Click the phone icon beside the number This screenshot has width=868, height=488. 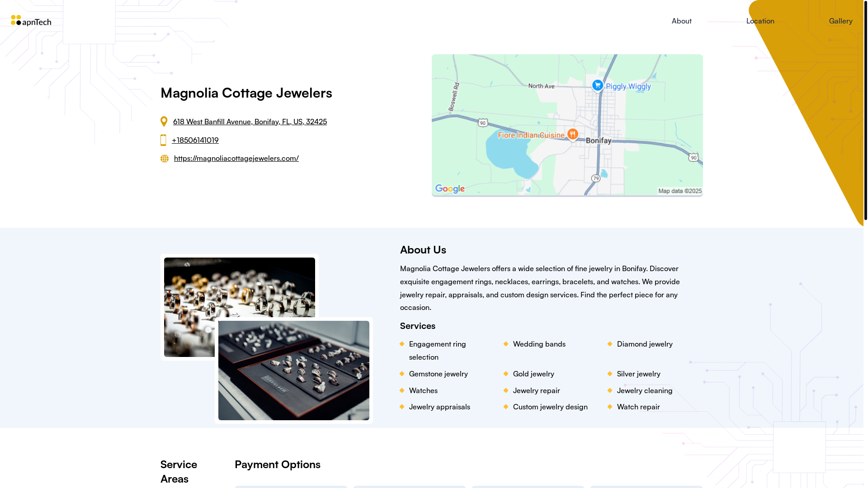tap(163, 140)
